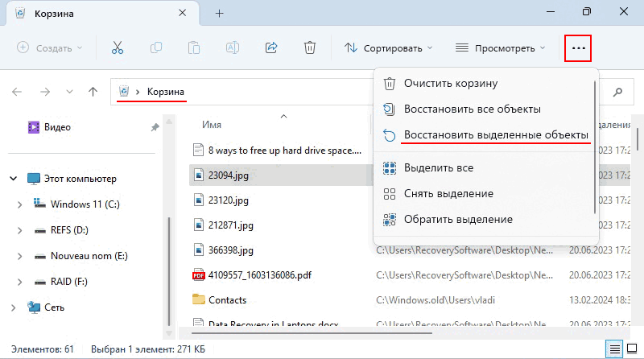644x359 pixels.
Task: Collapse the Этот компьютер tree node
Action: 13,179
